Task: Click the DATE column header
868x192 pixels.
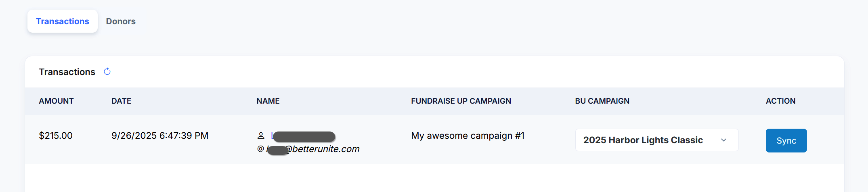Action: coord(121,101)
